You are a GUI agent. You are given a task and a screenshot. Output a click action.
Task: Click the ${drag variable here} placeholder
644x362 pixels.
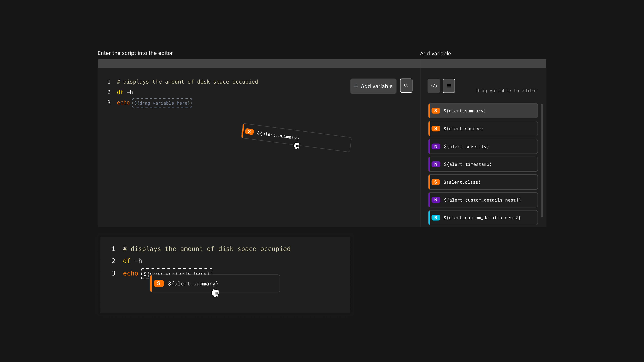pyautogui.click(x=162, y=103)
